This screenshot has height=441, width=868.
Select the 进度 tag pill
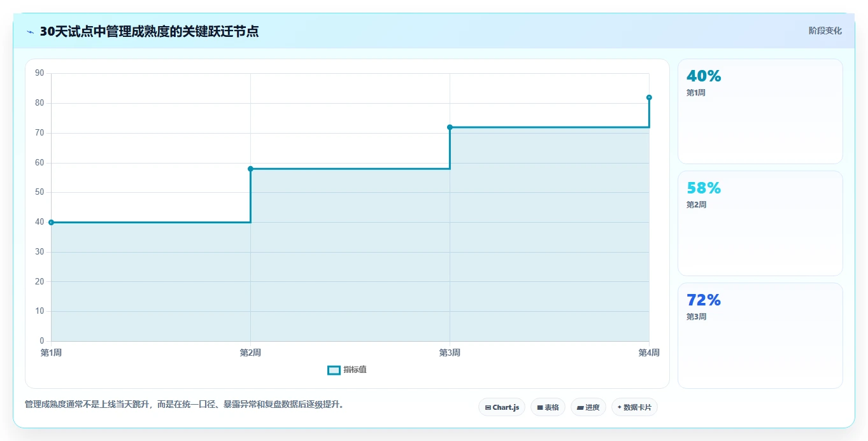click(588, 407)
